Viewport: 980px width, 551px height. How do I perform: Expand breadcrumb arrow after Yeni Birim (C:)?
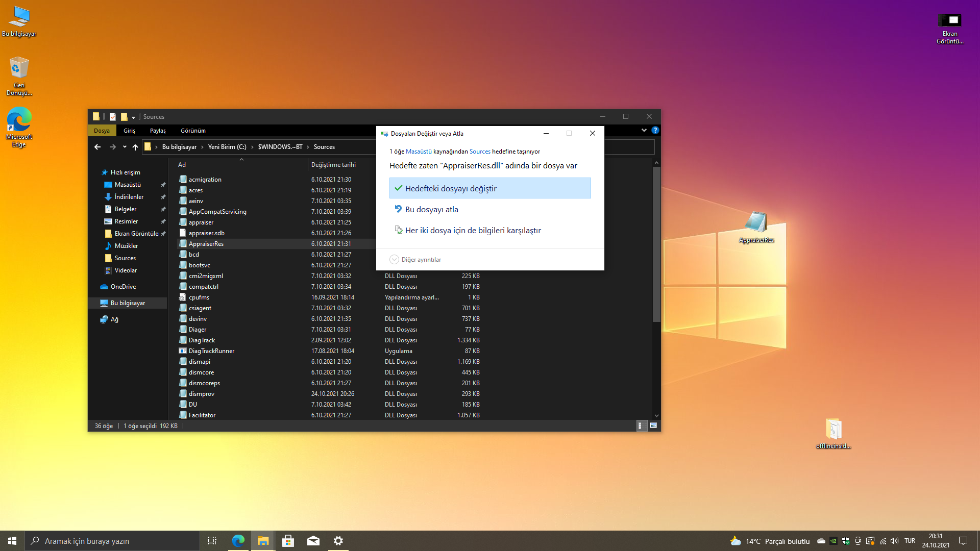point(252,147)
